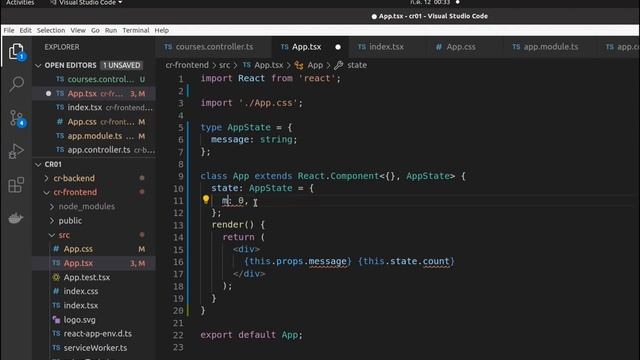Open react-app-env.d.ts file

94,334
